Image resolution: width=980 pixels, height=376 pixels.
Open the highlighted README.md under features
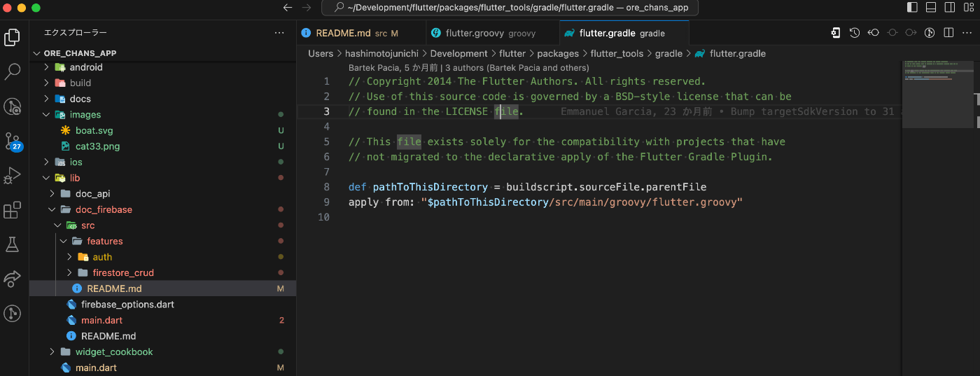click(x=162, y=288)
